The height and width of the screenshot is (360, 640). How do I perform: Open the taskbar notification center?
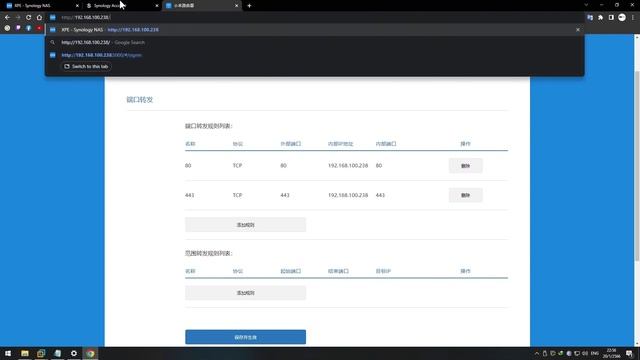(629, 353)
